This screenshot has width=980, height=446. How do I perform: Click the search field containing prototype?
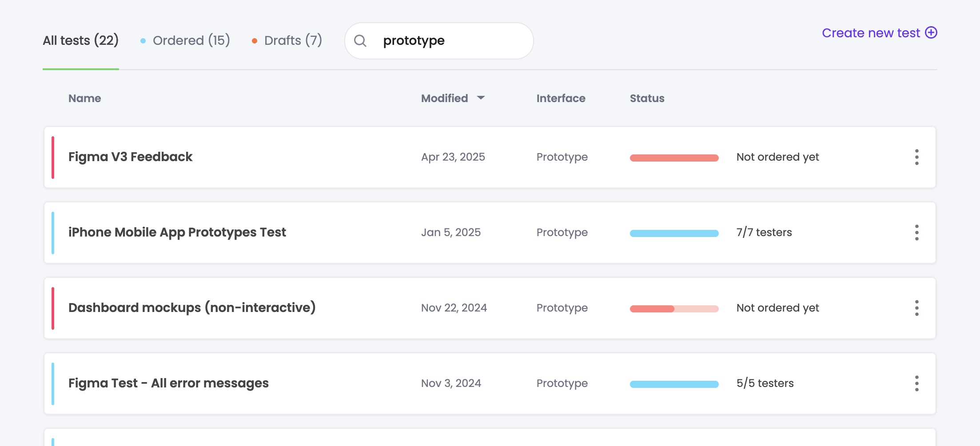click(x=439, y=41)
